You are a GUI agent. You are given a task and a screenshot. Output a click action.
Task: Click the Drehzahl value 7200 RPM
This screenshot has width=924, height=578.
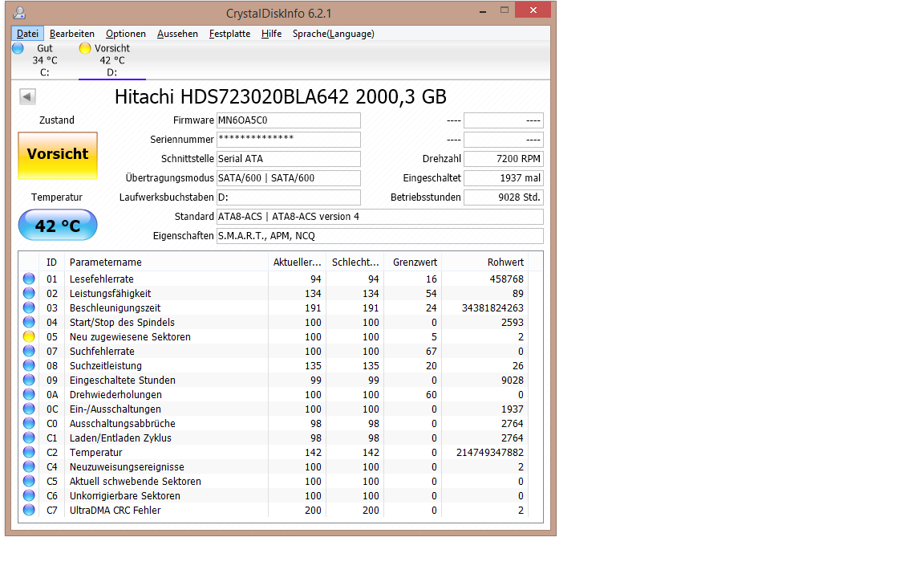tap(503, 159)
